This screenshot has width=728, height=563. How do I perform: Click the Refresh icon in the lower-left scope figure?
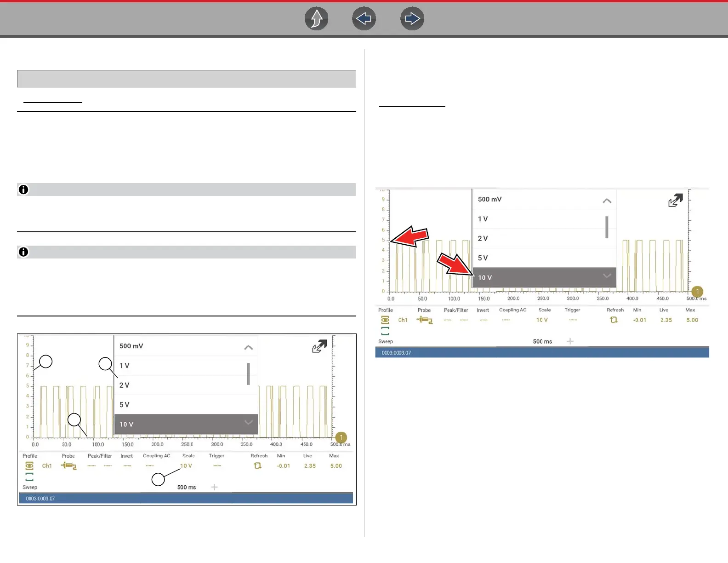point(258,466)
